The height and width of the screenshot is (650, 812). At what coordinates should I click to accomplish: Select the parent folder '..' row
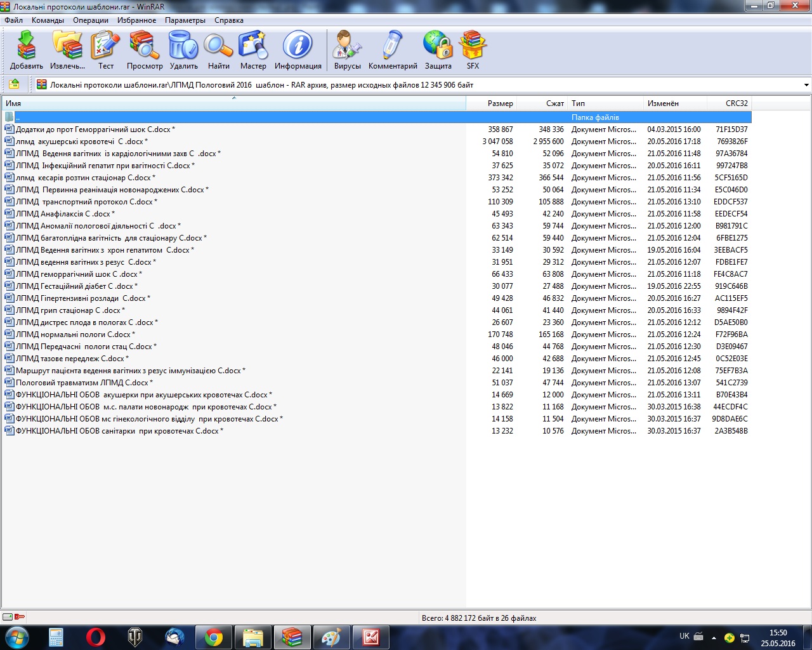[x=377, y=117]
